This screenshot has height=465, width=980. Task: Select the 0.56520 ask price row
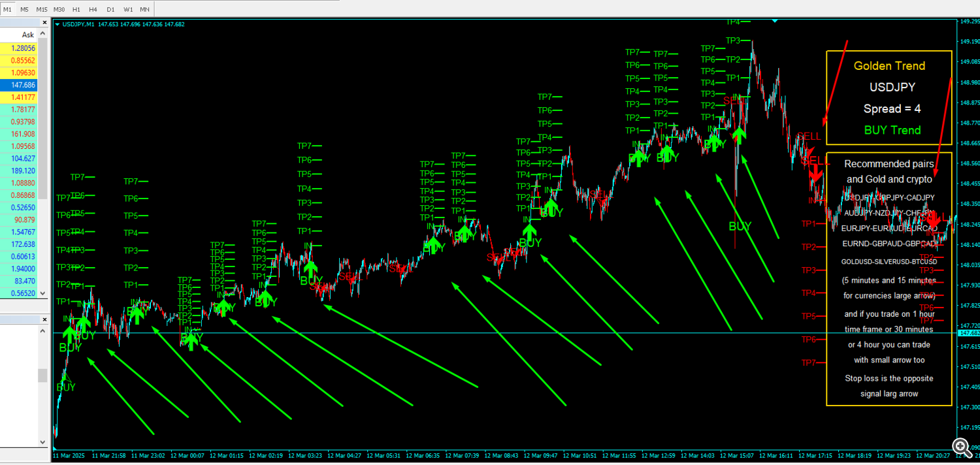click(x=19, y=293)
